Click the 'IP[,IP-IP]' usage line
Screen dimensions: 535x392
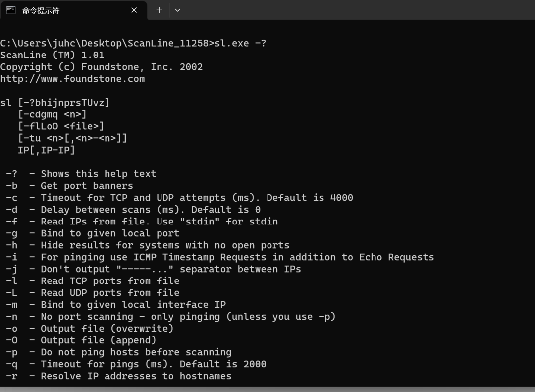[47, 150]
